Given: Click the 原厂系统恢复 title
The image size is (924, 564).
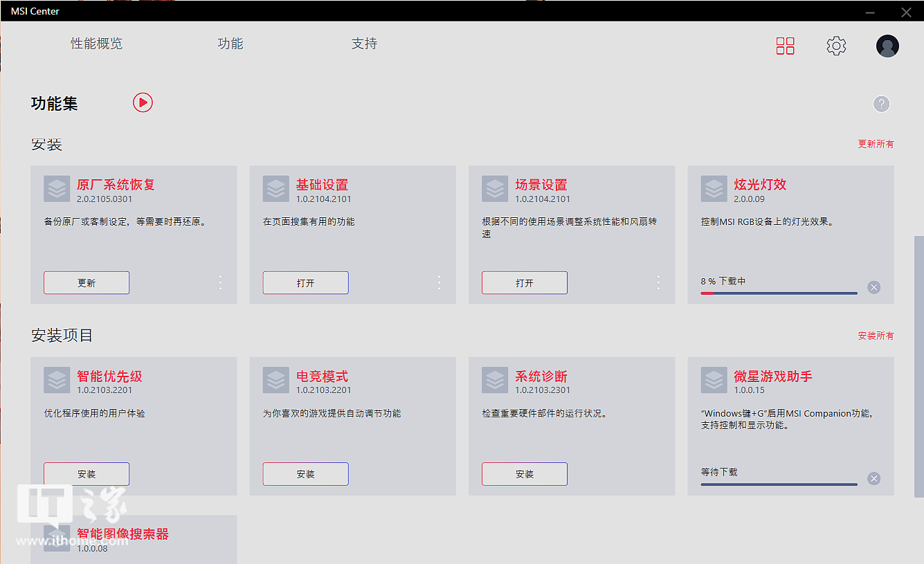Looking at the screenshot, I should coord(116,185).
